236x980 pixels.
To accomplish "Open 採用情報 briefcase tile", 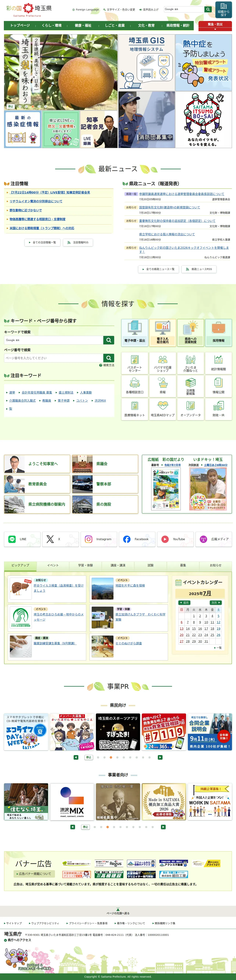I will point(219,332).
